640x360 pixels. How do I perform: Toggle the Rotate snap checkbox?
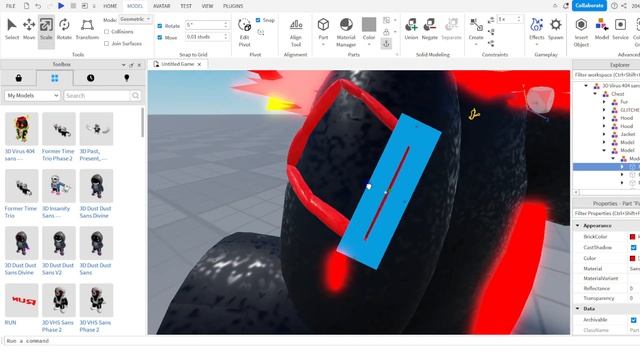(160, 25)
